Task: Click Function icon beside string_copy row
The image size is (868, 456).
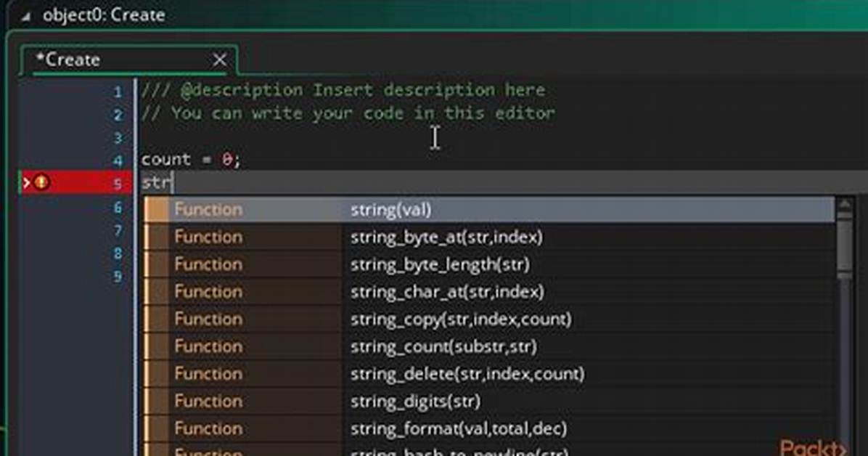Action: [157, 319]
